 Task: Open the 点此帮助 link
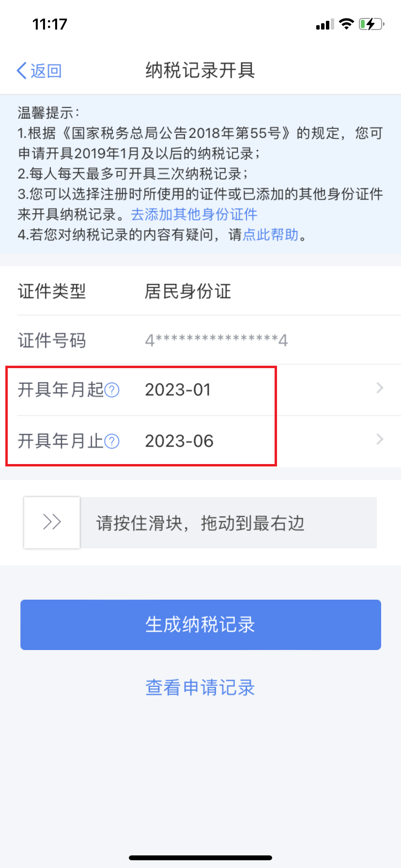coord(270,235)
